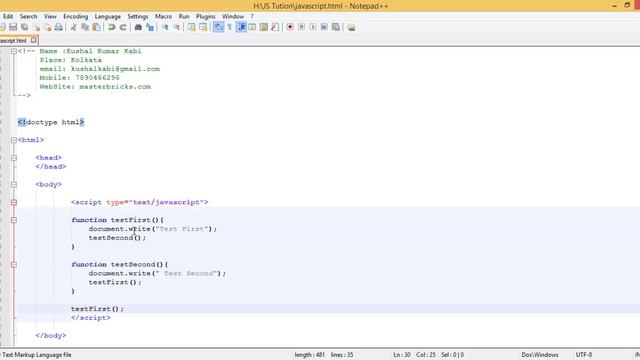Open the Encoding menu
640x360 pixels.
tap(76, 16)
